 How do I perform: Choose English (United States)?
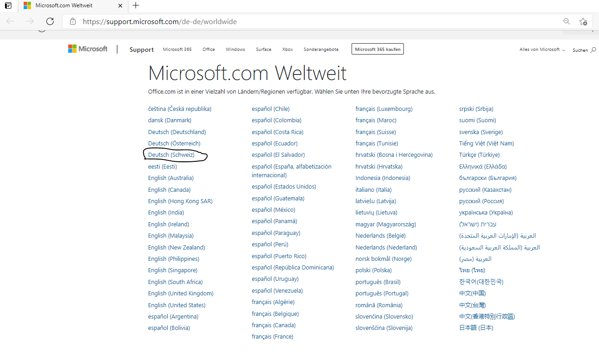click(176, 305)
